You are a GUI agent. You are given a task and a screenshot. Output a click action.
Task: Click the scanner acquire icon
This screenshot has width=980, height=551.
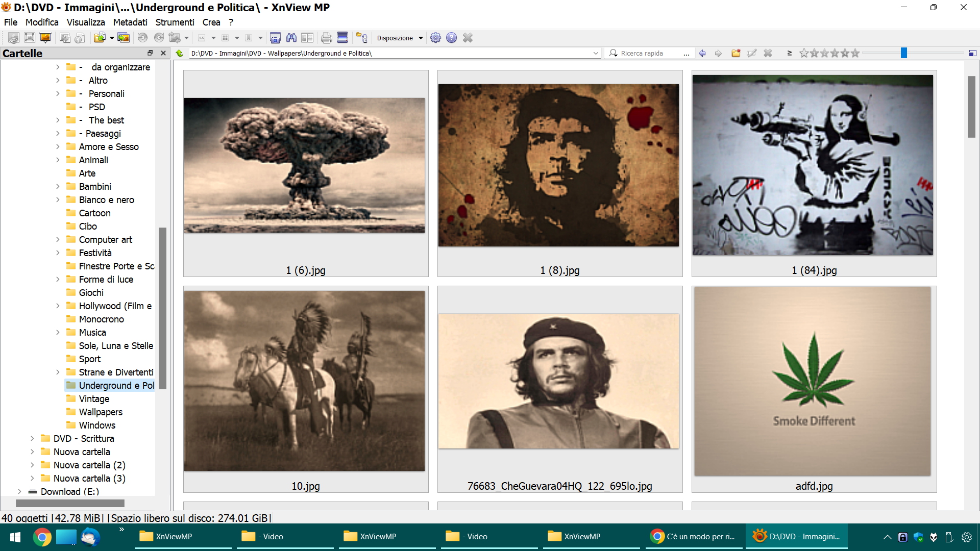click(342, 38)
